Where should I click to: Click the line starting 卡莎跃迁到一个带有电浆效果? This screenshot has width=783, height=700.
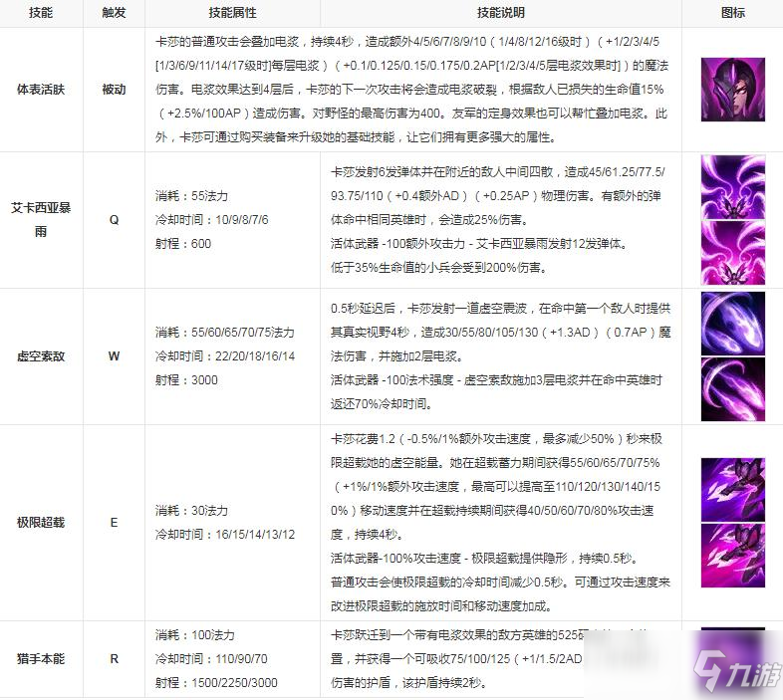click(x=457, y=635)
